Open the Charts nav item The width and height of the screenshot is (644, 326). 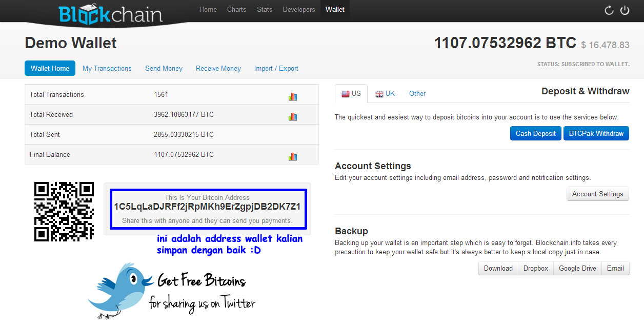point(237,9)
